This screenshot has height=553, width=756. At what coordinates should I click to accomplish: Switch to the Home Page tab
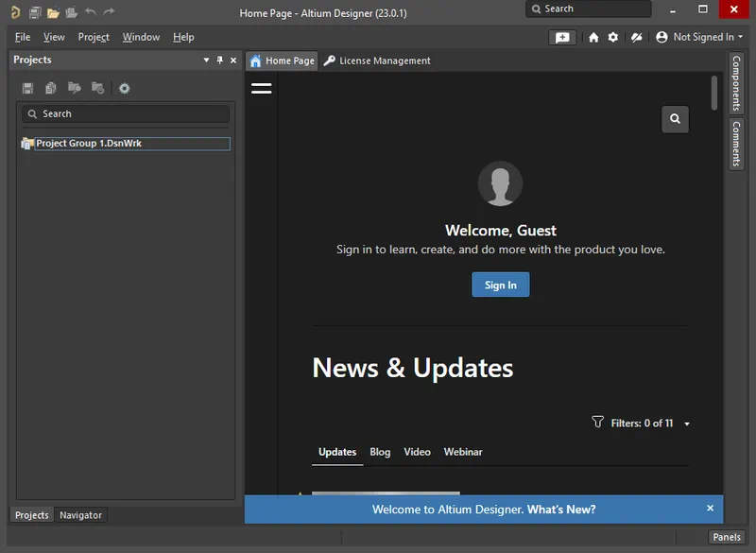[x=282, y=60]
